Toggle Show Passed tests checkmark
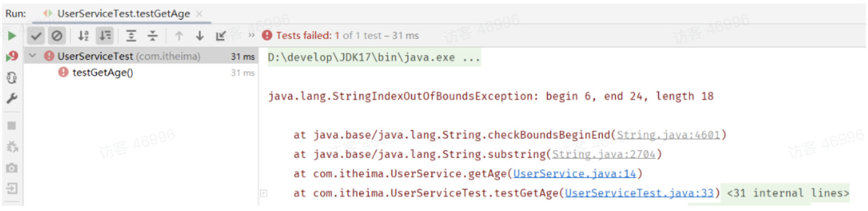The image size is (868, 211). [x=36, y=36]
